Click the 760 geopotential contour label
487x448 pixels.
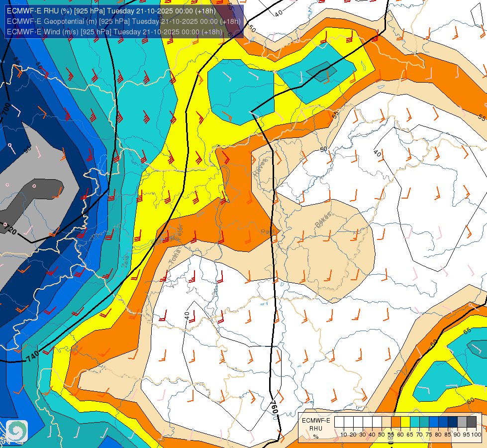tap(274, 407)
